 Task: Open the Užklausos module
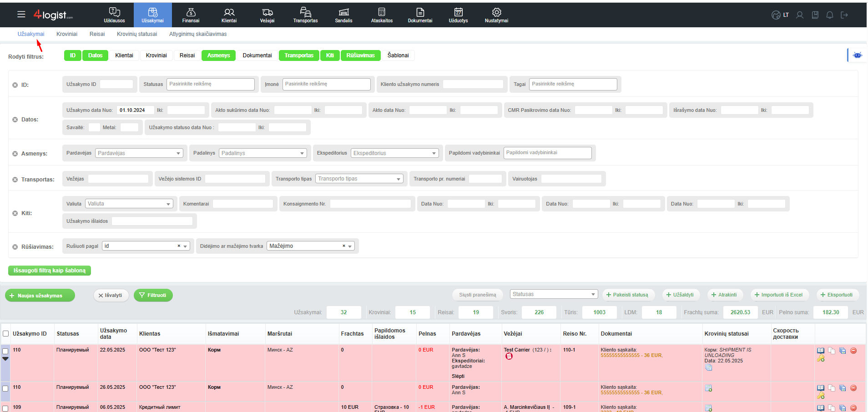(114, 15)
